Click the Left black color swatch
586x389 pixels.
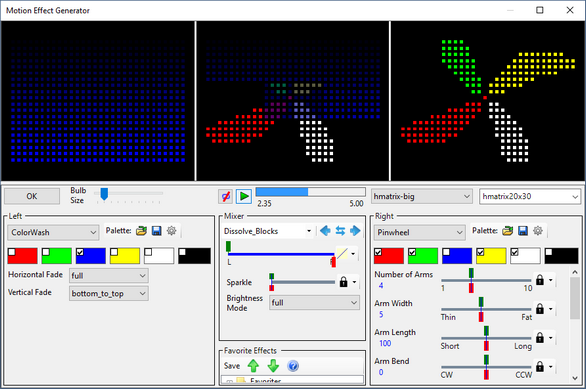pyautogui.click(x=194, y=256)
